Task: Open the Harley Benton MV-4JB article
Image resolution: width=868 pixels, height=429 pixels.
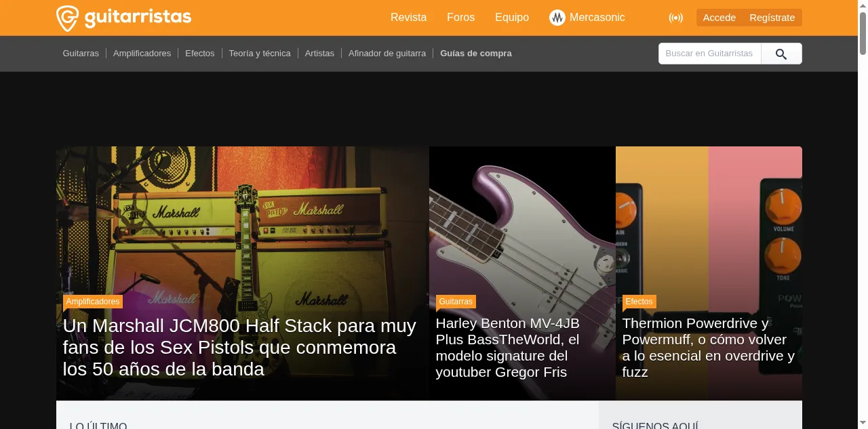Action: (x=509, y=348)
